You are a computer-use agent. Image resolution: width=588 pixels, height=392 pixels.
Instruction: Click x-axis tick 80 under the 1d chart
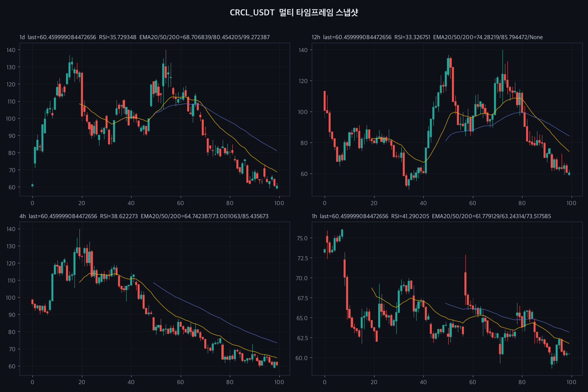(230, 203)
